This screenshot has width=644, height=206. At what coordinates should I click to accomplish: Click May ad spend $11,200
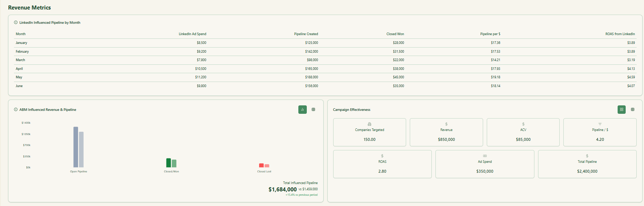pos(200,77)
